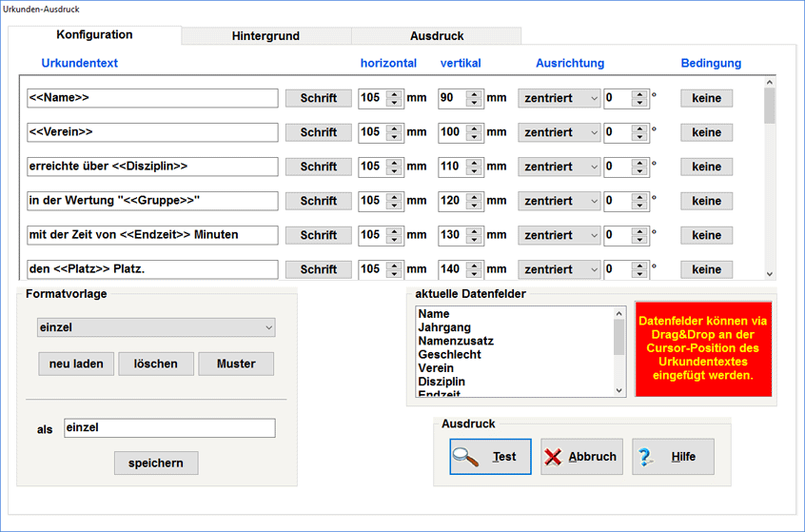Click the löschen button
This screenshot has width=805, height=532.
[x=156, y=364]
